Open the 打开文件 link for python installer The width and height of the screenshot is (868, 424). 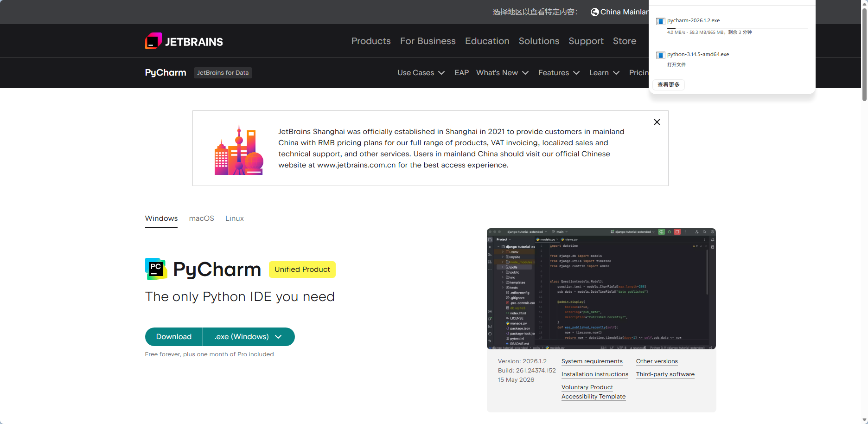[677, 64]
